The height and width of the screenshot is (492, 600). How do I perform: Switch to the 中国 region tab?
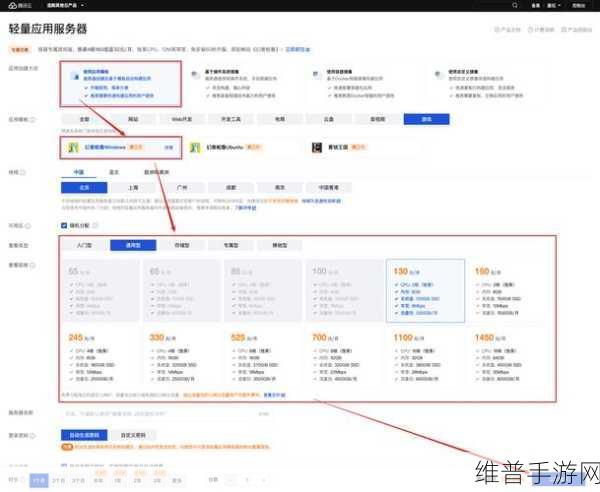79,172
